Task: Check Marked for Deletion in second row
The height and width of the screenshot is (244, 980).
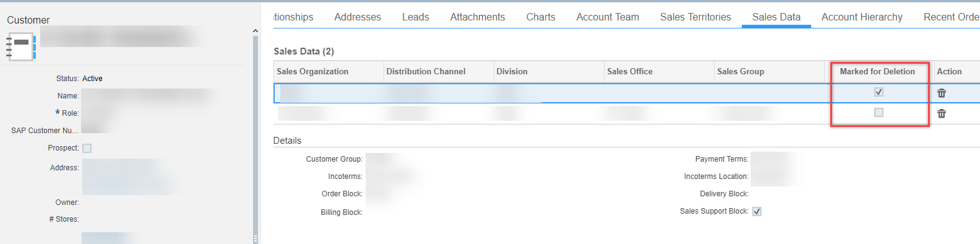Action: coord(879,112)
